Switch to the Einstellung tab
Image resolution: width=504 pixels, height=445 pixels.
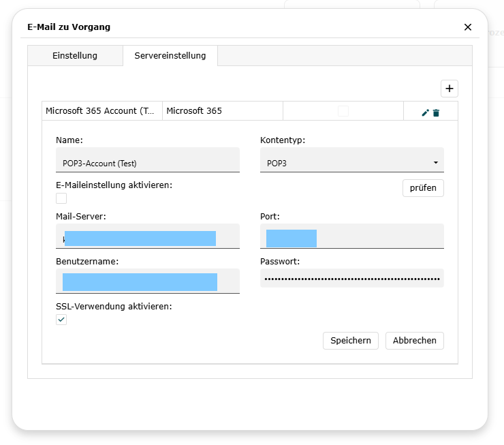click(x=75, y=56)
